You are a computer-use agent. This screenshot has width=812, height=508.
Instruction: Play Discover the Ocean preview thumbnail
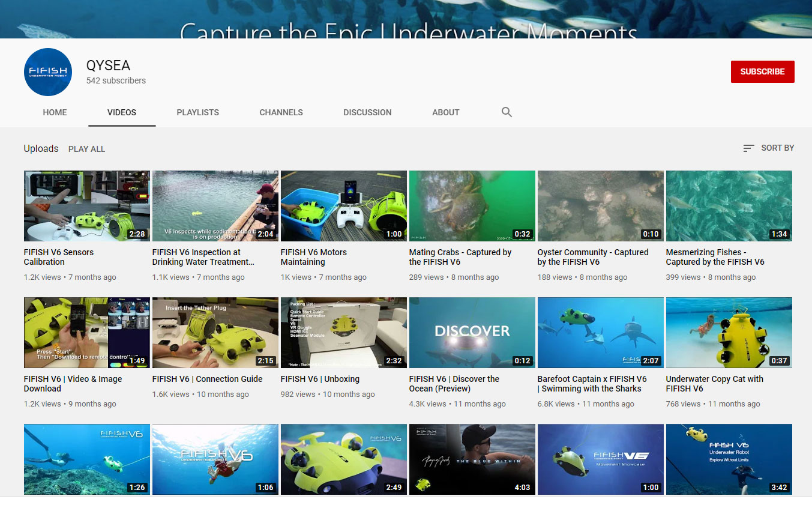472,333
